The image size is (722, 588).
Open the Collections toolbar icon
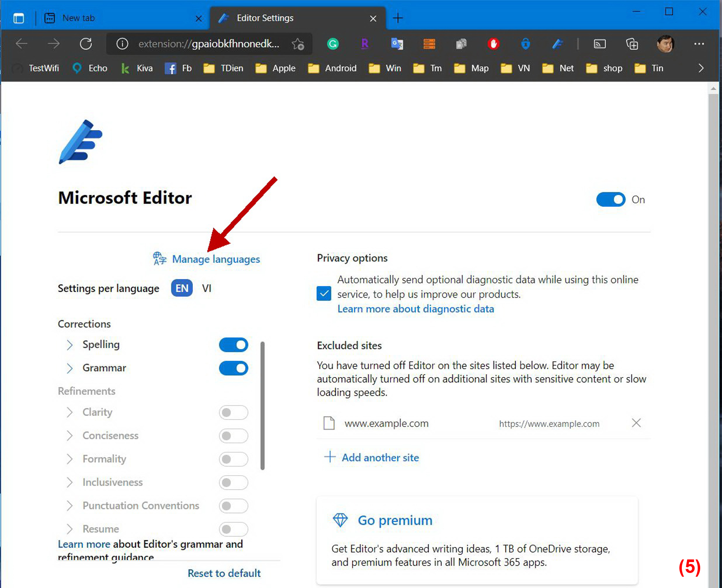[x=632, y=44]
